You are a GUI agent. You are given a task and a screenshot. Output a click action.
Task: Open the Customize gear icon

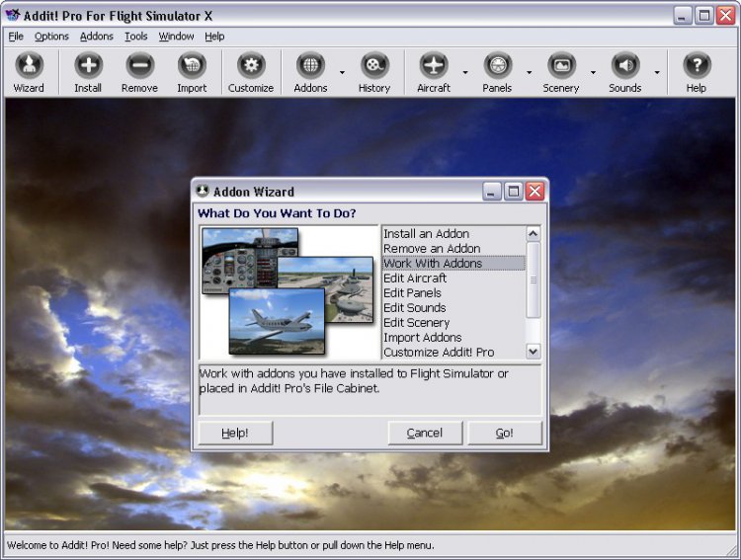[251, 65]
